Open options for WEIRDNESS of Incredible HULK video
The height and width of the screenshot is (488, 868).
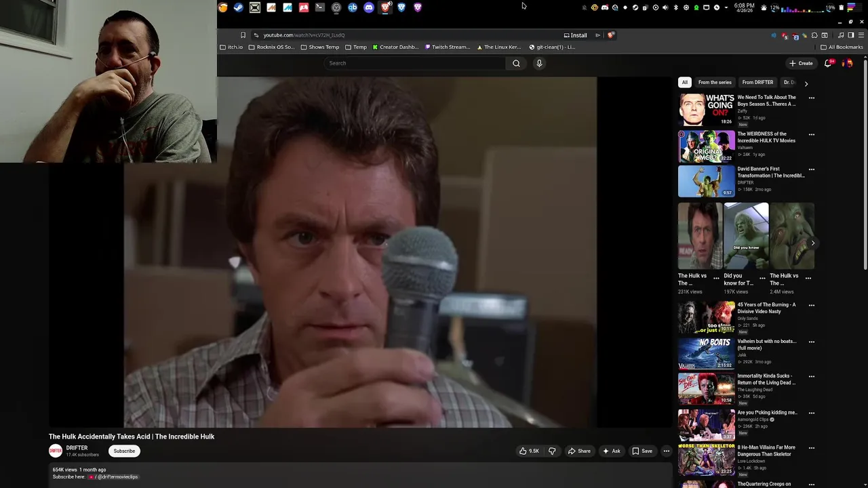click(811, 134)
